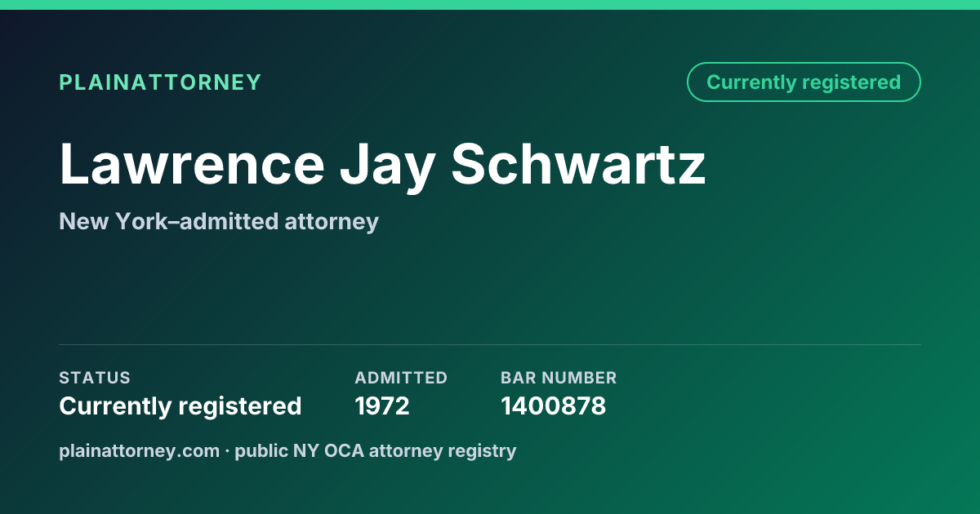980x514 pixels.
Task: Click the surname Schwartz in the heading
Action: click(x=578, y=163)
